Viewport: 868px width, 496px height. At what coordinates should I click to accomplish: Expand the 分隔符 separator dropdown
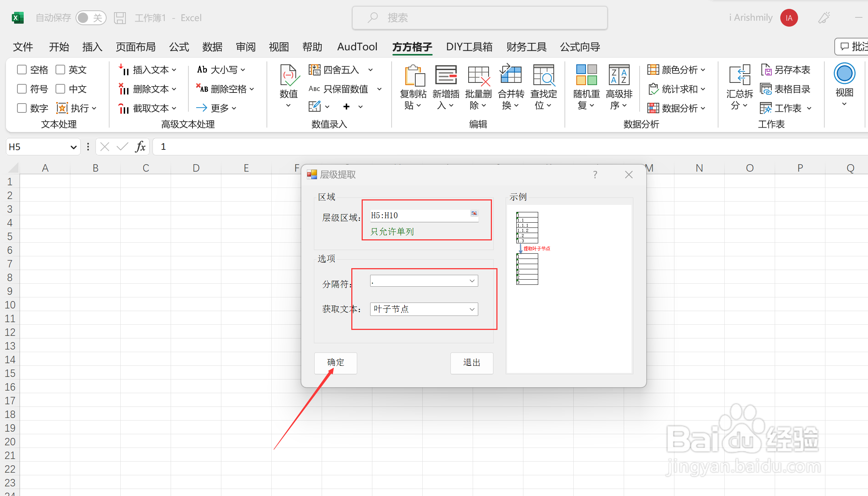coord(472,281)
